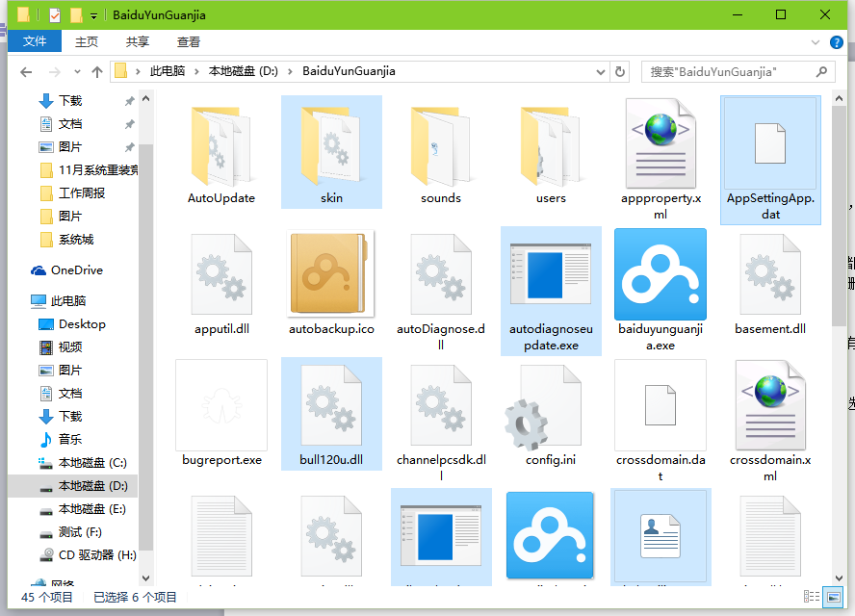Select the crossdomain.xml file icon

(x=770, y=405)
